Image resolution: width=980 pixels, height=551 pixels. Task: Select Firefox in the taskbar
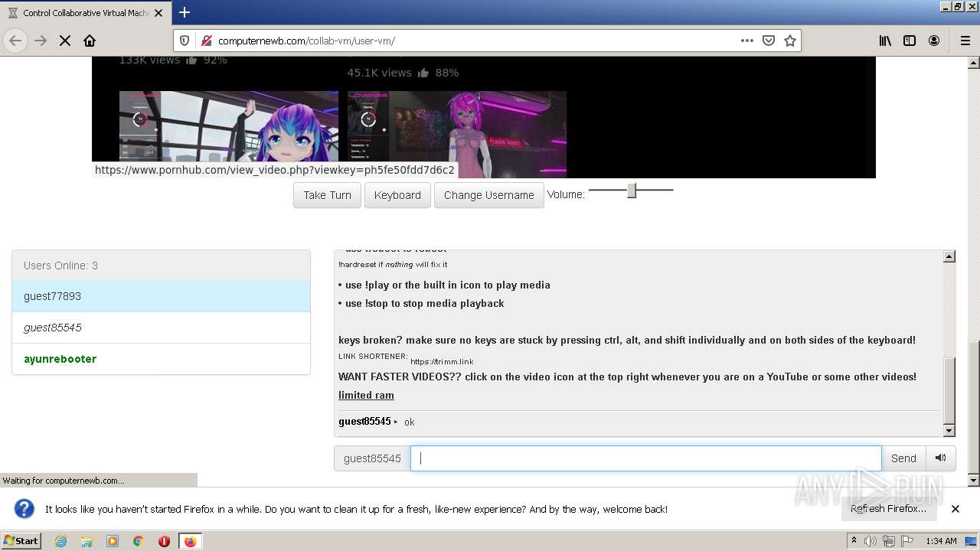pos(190,541)
